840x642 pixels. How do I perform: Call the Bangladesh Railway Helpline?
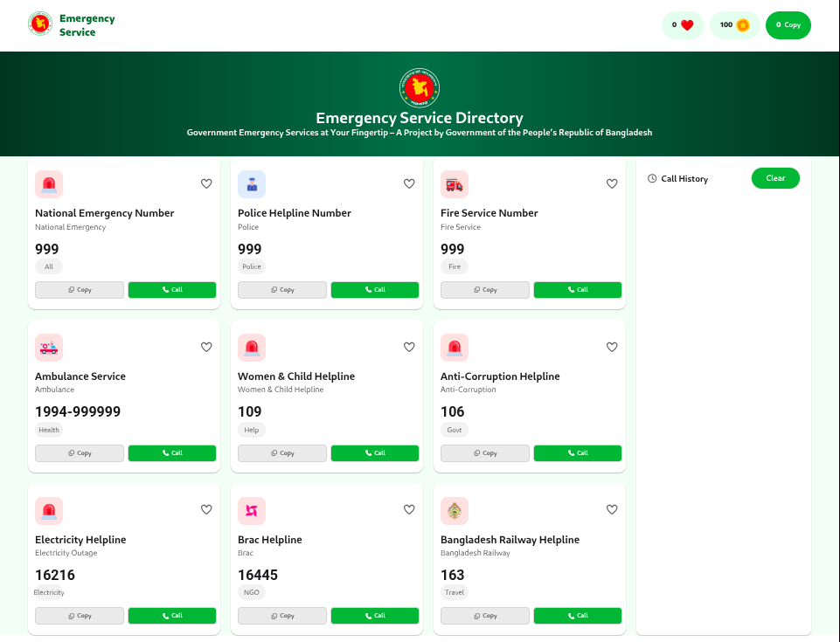[x=578, y=616]
